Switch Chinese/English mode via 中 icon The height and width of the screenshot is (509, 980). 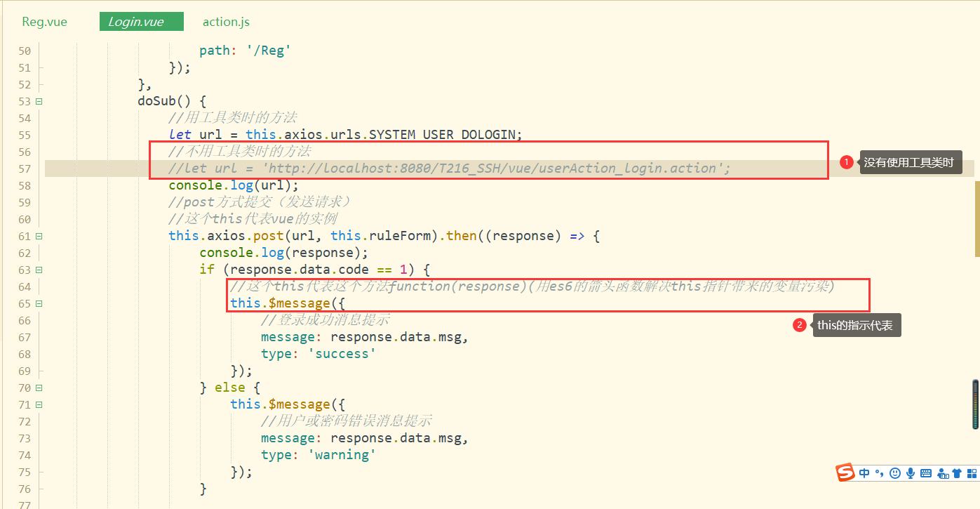(x=864, y=473)
